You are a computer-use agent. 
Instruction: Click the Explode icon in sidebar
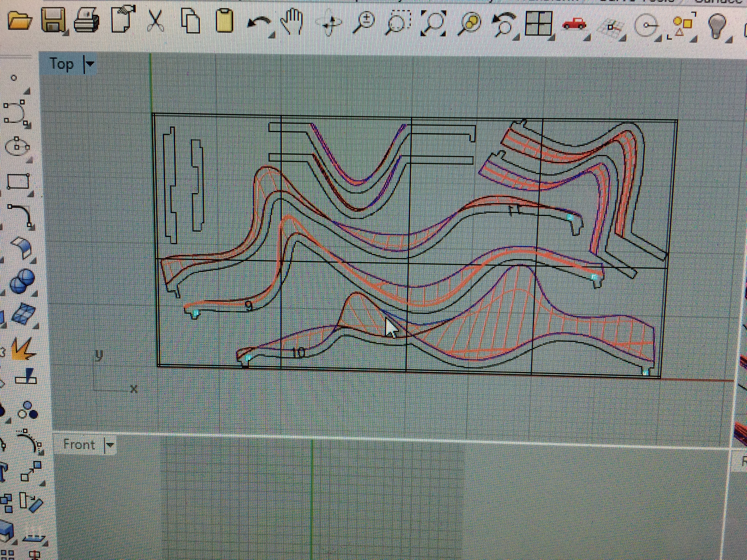(22, 349)
